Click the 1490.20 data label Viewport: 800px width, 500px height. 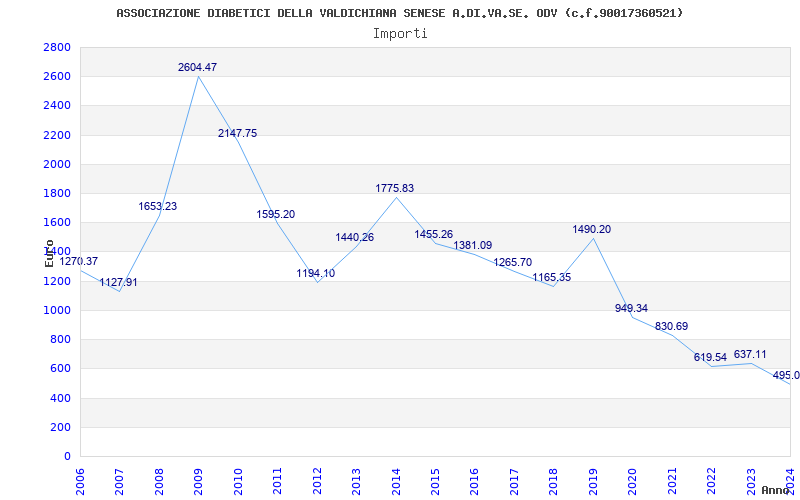(592, 230)
